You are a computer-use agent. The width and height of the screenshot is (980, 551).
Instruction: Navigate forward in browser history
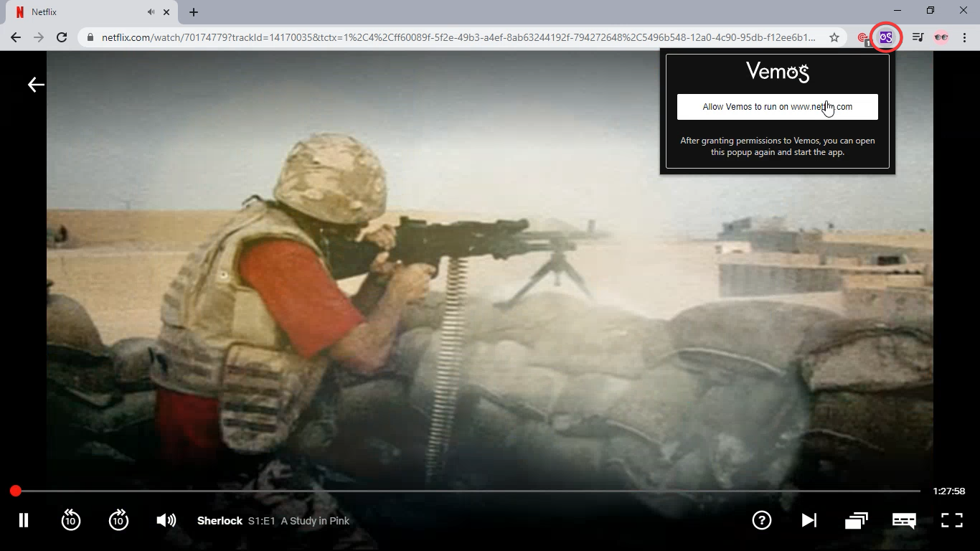(39, 37)
